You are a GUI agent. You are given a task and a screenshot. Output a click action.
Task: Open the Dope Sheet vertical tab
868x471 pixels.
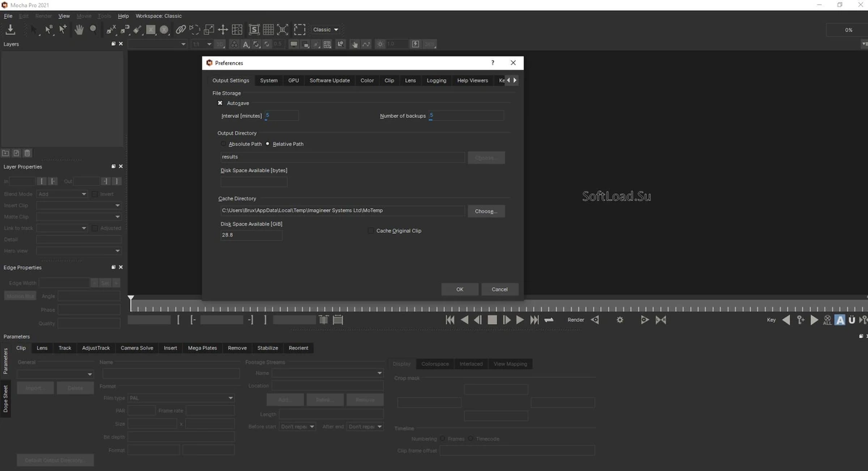pyautogui.click(x=6, y=399)
